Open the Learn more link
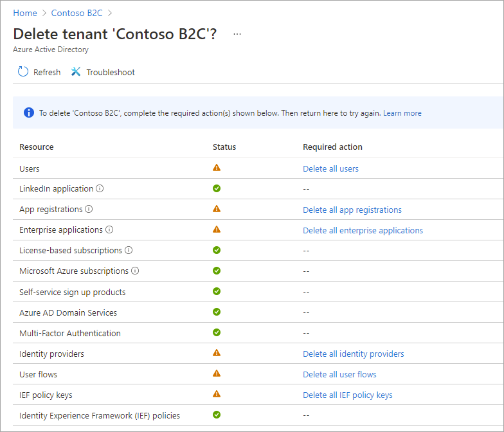504x432 pixels. (x=402, y=113)
